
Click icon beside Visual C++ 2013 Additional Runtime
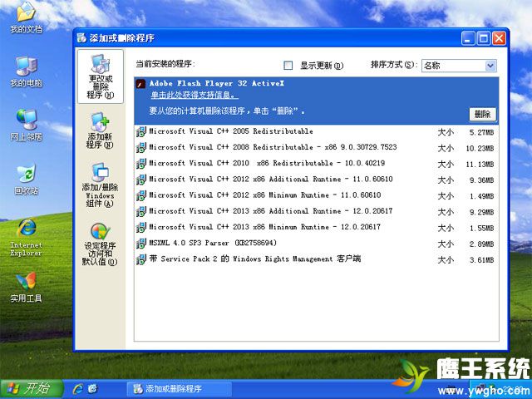140,211
